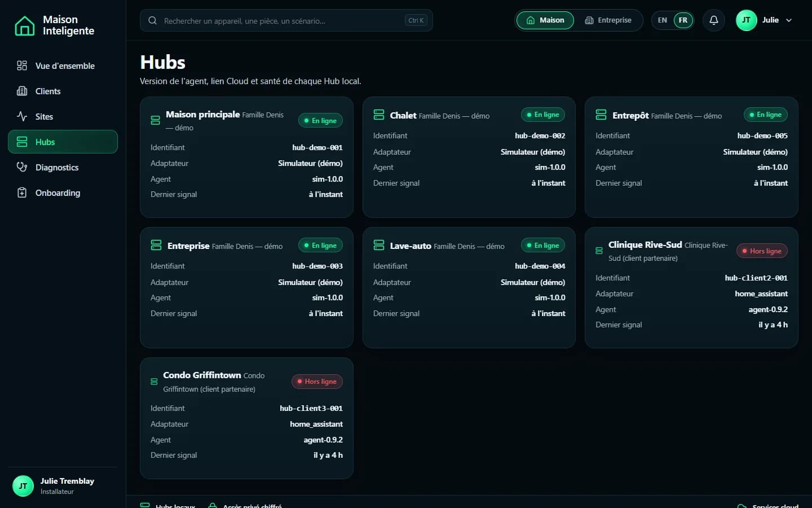Select Hubs in the sidebar
Image resolution: width=812 pixels, height=508 pixels.
click(x=63, y=142)
